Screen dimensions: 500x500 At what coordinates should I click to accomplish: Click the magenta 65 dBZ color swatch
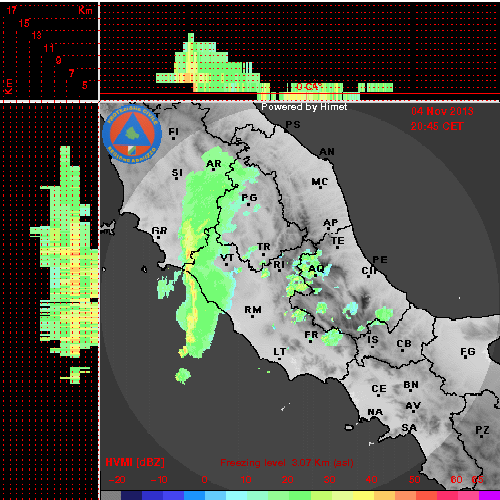[489, 495]
